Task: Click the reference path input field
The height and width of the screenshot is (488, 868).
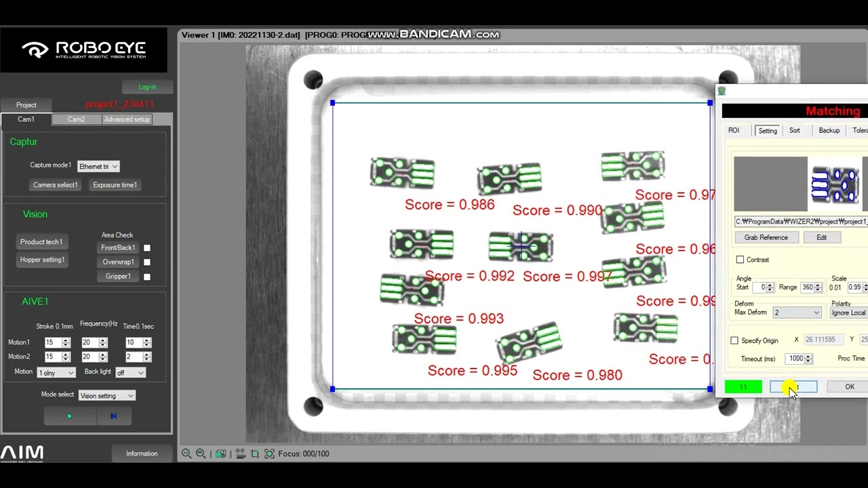Action: pos(801,222)
